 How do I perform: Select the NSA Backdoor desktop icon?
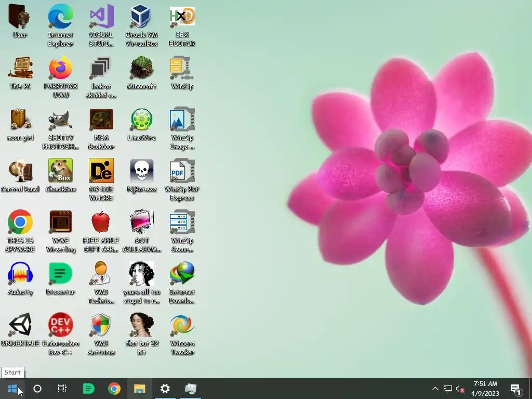click(101, 119)
